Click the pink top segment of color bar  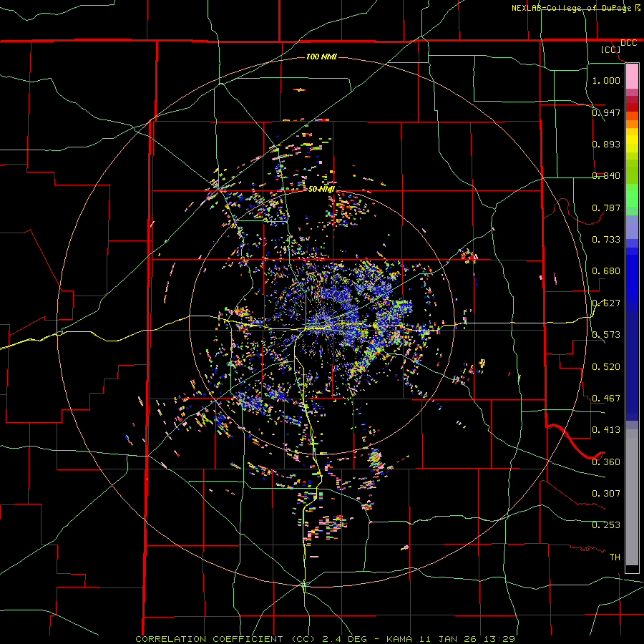click(x=632, y=77)
